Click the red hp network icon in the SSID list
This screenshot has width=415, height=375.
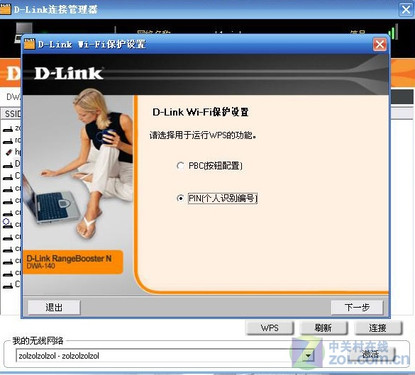point(9,152)
